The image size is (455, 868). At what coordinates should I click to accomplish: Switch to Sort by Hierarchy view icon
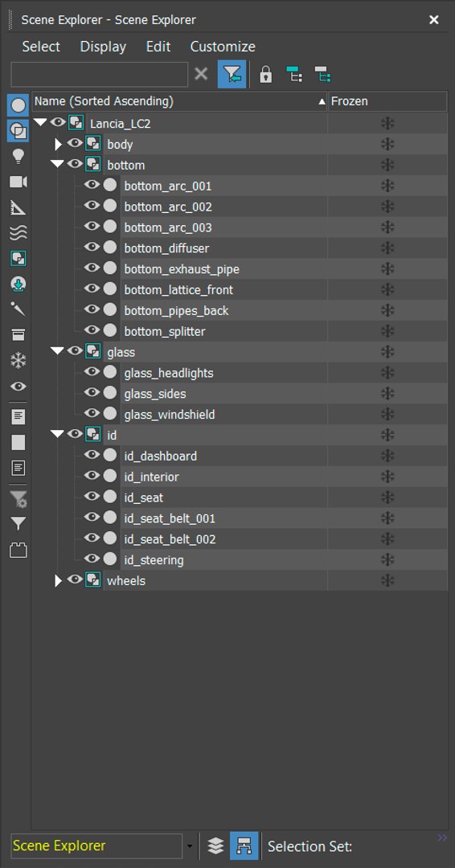click(x=244, y=845)
